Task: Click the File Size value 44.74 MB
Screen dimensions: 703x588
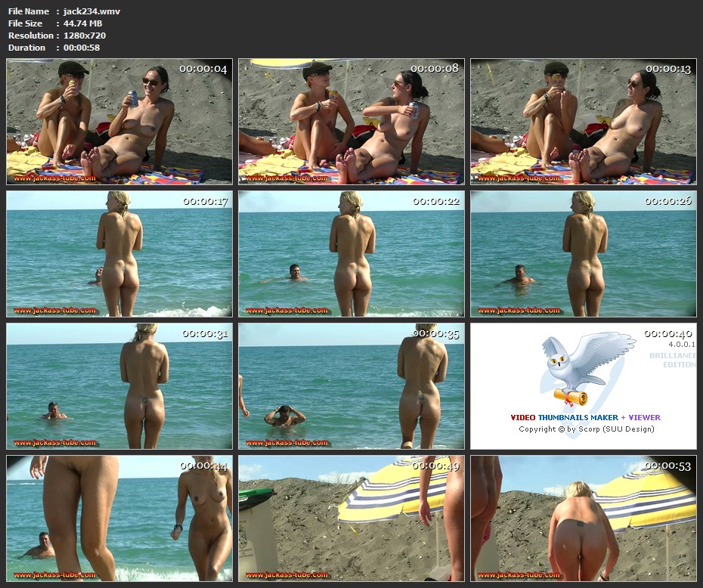Action: (82, 23)
